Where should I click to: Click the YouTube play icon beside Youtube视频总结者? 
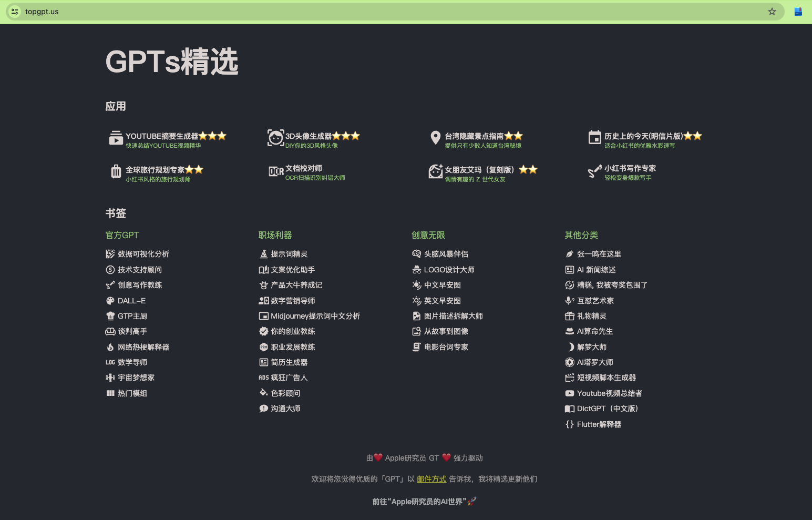[x=570, y=393]
